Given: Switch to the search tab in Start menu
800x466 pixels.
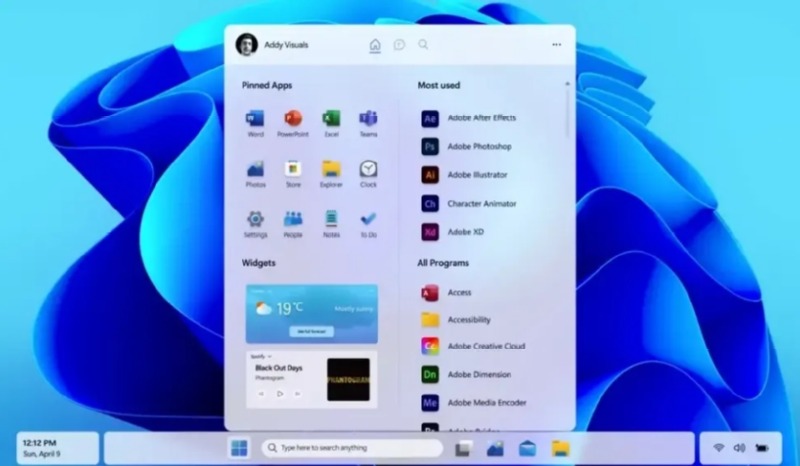Looking at the screenshot, I should pyautogui.click(x=423, y=45).
